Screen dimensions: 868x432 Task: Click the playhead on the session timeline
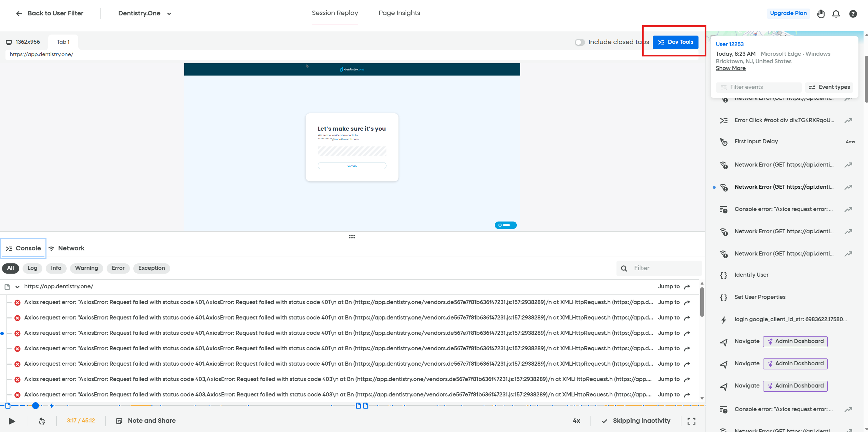[36, 406]
